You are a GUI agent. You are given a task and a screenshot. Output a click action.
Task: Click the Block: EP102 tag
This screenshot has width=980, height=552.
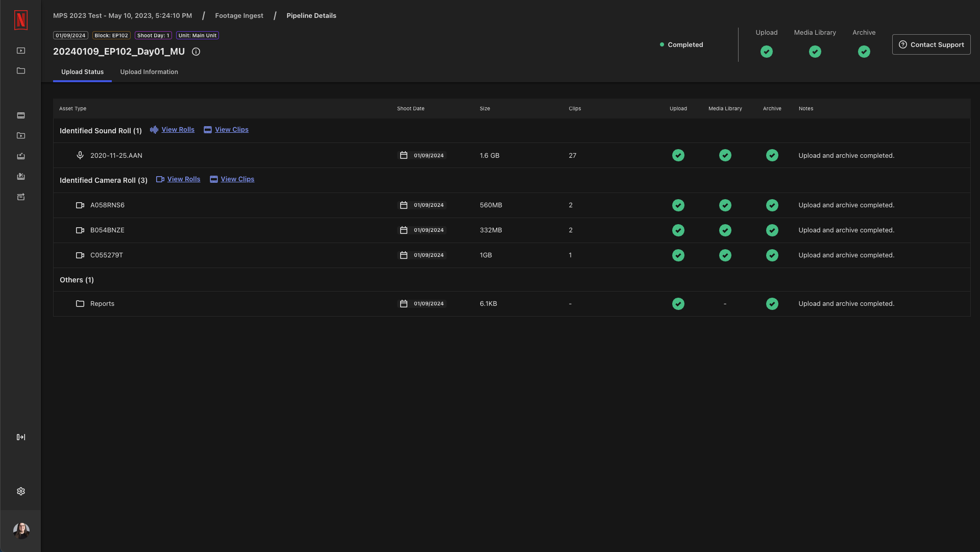(111, 35)
